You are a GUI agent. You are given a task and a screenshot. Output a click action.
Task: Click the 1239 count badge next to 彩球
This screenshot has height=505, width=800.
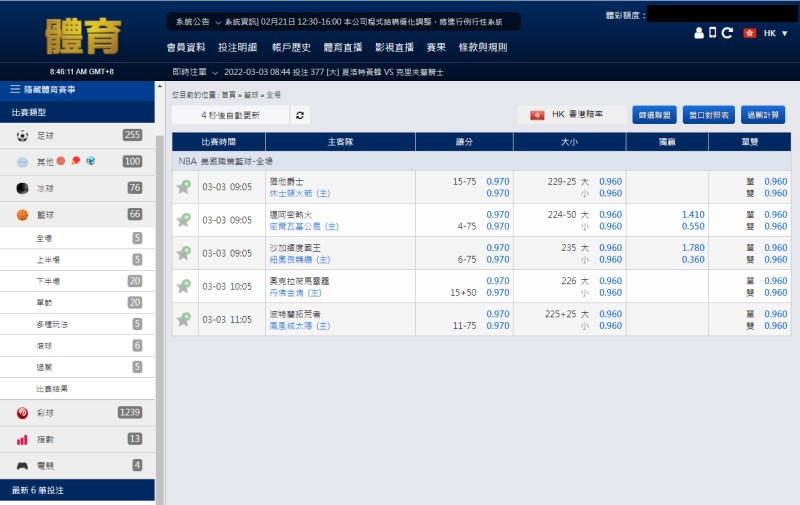coord(130,412)
